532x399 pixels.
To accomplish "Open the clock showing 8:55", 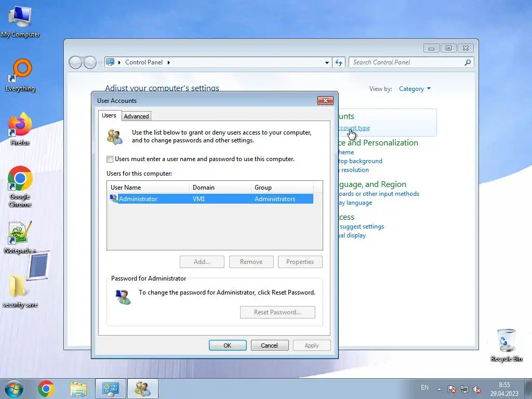I will (x=504, y=389).
